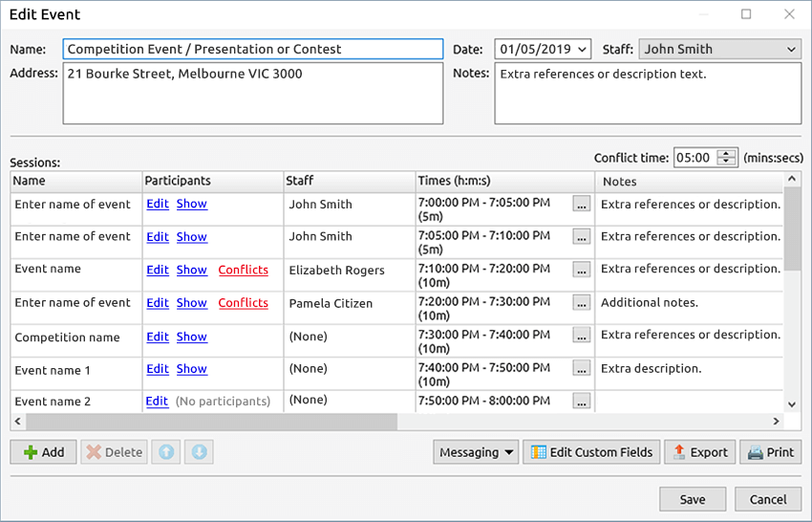Screen dimensions: 812x522
Task: Click the Print button with printer icon
Action: 770,452
